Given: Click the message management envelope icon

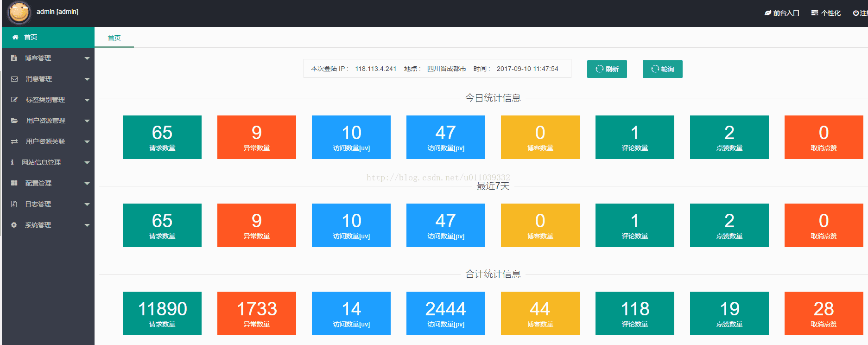Looking at the screenshot, I should [14, 79].
